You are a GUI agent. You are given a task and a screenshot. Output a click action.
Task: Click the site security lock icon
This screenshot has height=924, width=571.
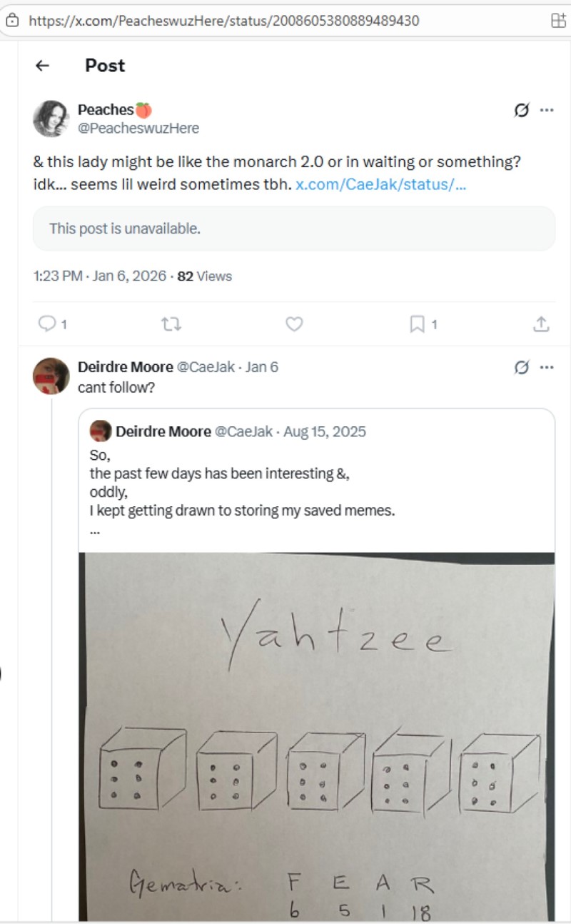[x=12, y=21]
